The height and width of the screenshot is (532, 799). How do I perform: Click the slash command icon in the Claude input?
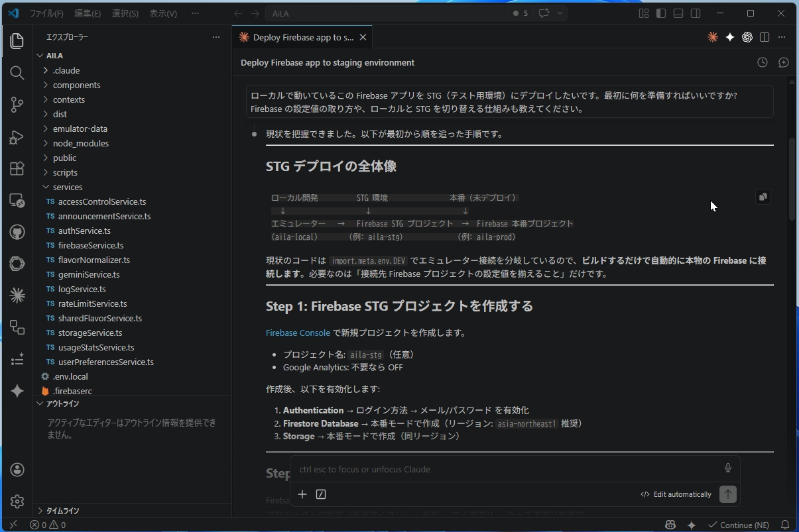point(321,494)
